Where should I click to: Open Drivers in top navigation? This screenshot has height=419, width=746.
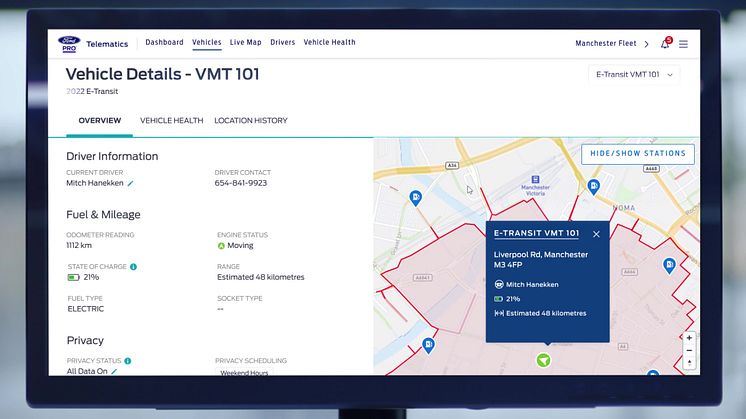point(282,43)
